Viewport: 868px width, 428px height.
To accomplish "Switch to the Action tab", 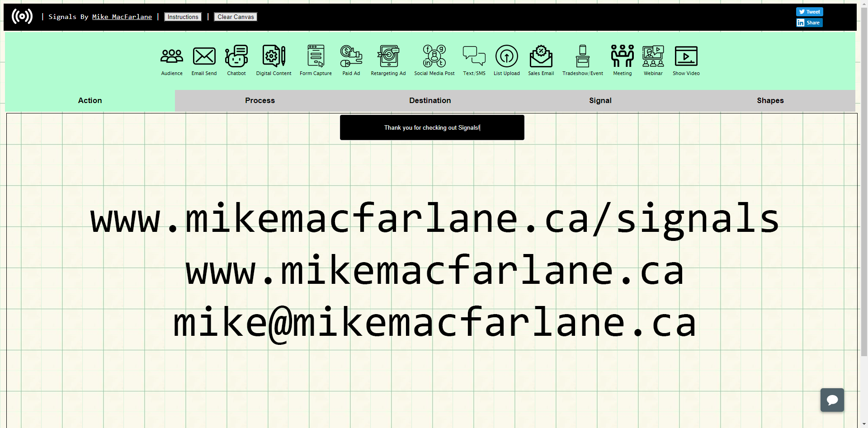I will click(x=90, y=100).
